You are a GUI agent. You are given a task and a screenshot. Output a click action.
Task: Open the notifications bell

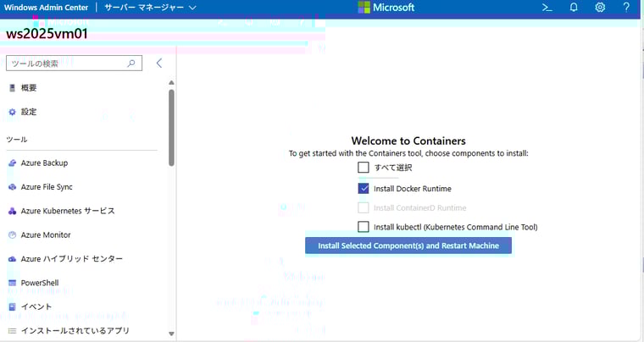(x=574, y=8)
